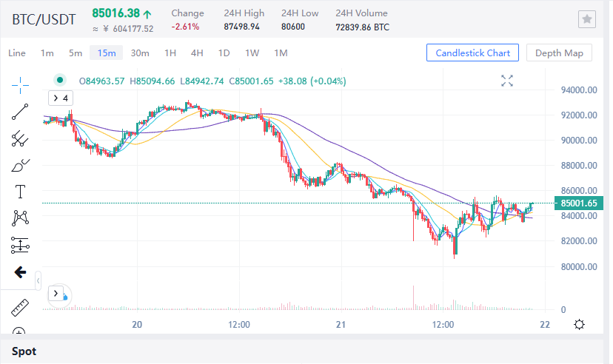
Task: Click the zoom in tool icon
Action: tap(19, 331)
